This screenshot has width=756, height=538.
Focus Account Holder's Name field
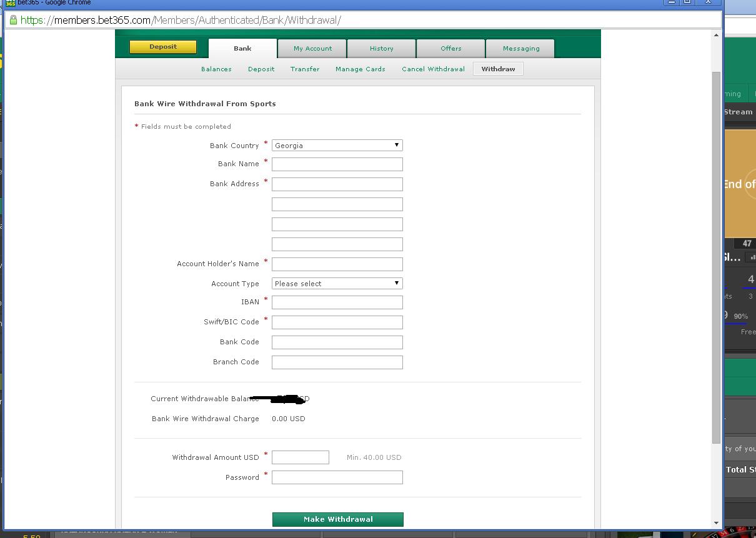337,264
